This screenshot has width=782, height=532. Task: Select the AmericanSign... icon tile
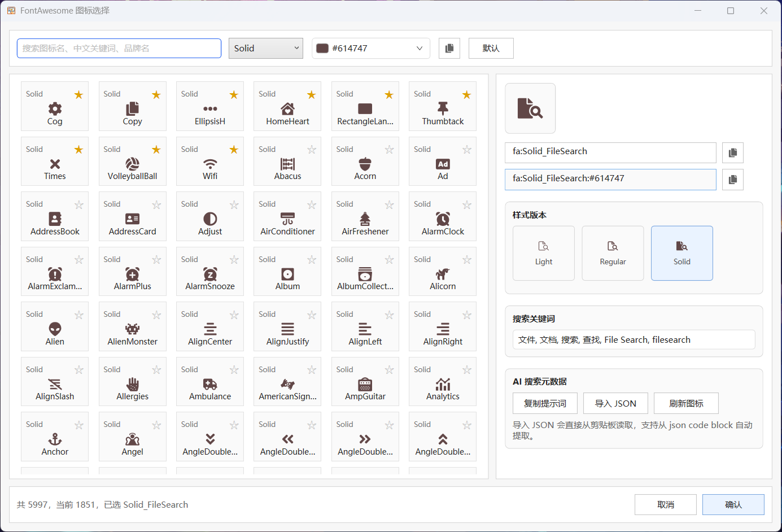pos(287,382)
